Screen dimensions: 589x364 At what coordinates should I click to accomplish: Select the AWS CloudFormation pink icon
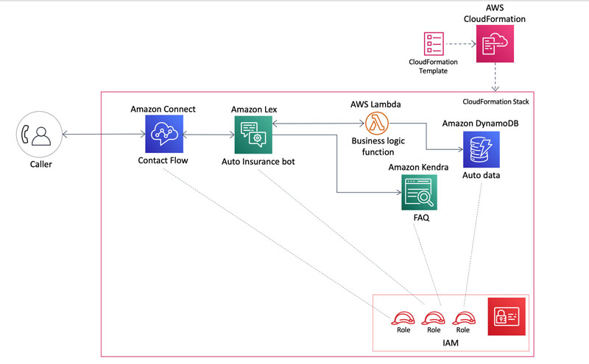495,44
